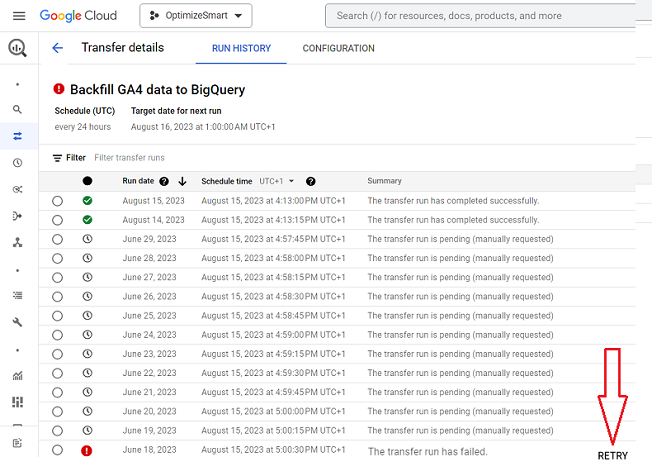The width and height of the screenshot is (652, 476).
Task: Switch to the RUN HISTORY tab
Action: coord(241,48)
